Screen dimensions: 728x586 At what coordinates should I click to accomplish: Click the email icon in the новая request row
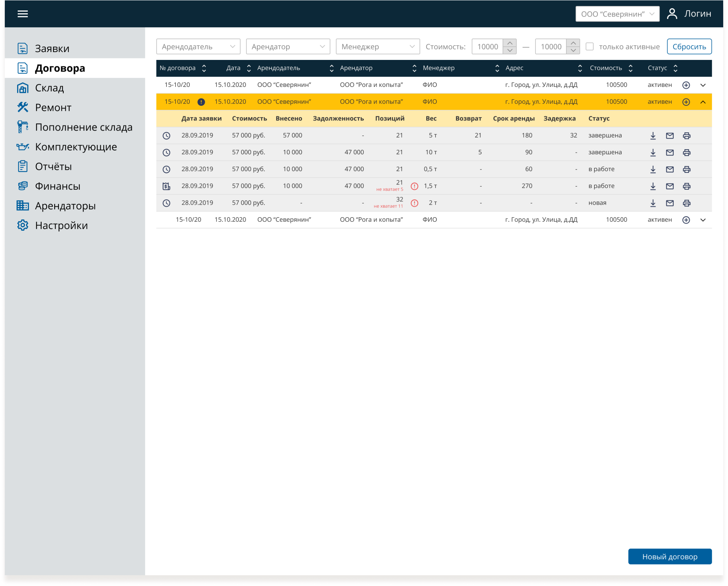[x=670, y=203]
